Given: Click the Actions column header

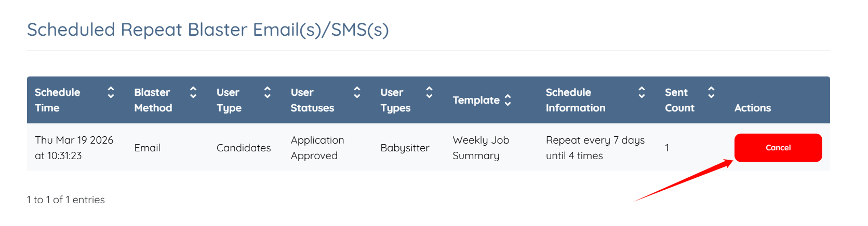Looking at the screenshot, I should 752,108.
